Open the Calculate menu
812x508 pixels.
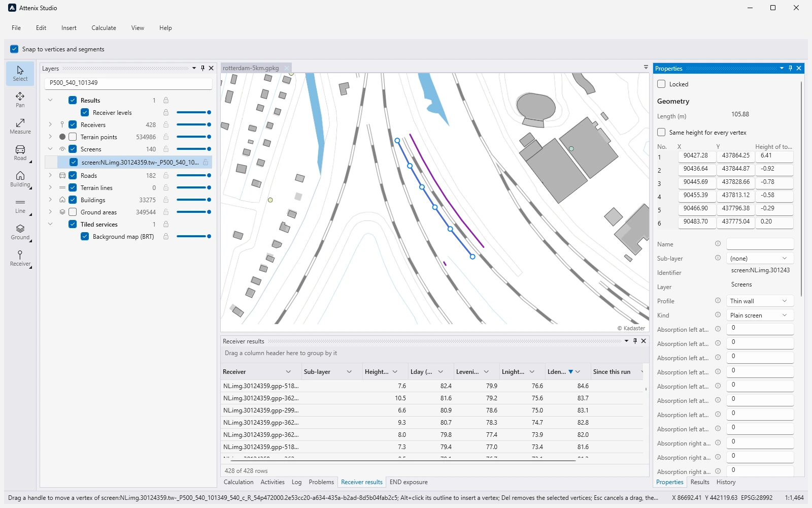(x=104, y=28)
